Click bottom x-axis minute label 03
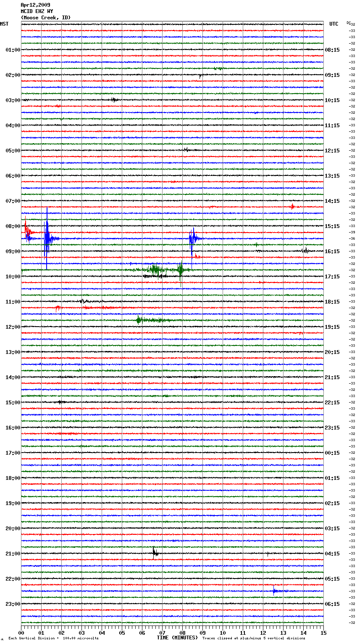This screenshot has height=644, width=357. point(82,633)
